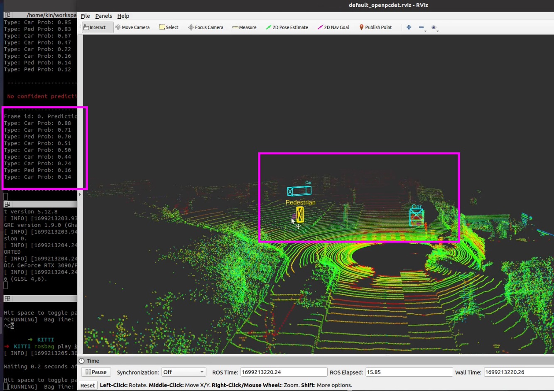Click terminal line 'Type: Car Prob: 0.85'
The height and width of the screenshot is (392, 554).
tap(37, 22)
